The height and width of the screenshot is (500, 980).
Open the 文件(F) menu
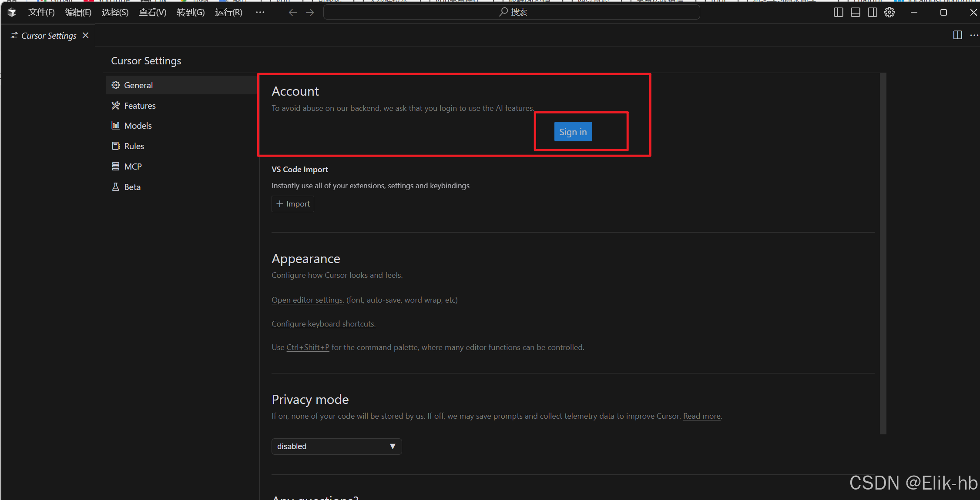tap(41, 12)
